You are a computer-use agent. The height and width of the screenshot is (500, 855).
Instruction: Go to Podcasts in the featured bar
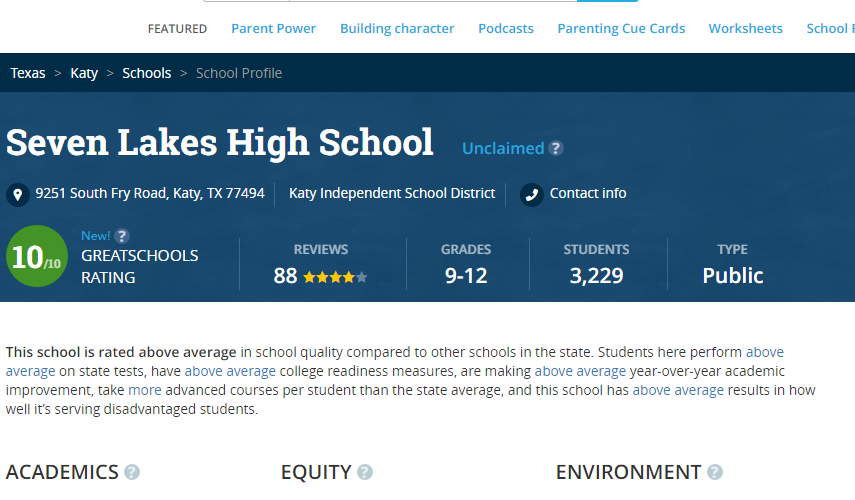click(506, 29)
